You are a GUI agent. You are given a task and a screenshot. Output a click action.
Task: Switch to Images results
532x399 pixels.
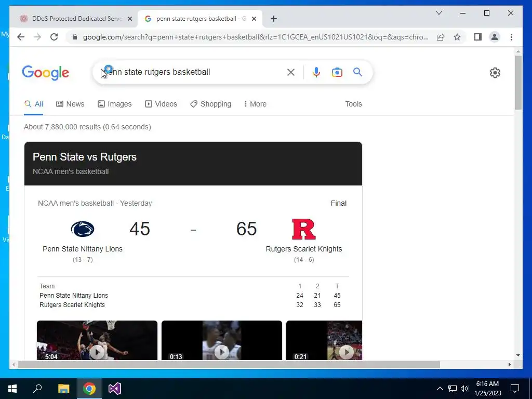point(115,104)
